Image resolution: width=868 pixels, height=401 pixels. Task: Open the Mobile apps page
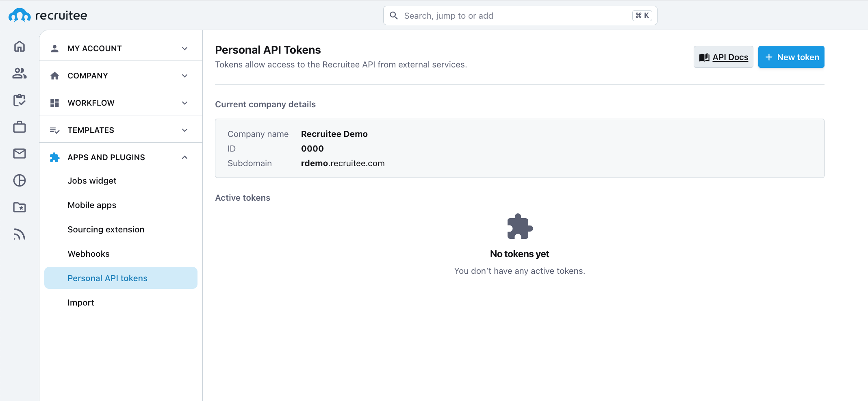(x=121, y=205)
